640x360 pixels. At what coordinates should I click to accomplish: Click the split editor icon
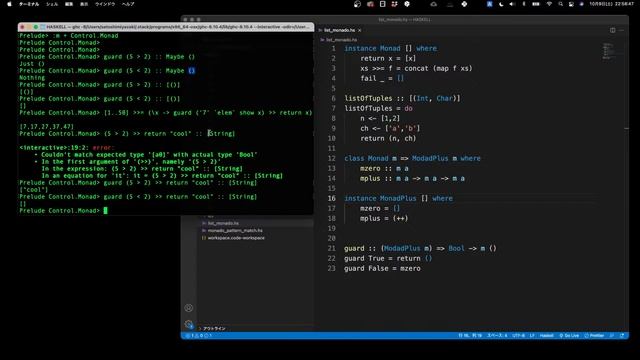612,30
